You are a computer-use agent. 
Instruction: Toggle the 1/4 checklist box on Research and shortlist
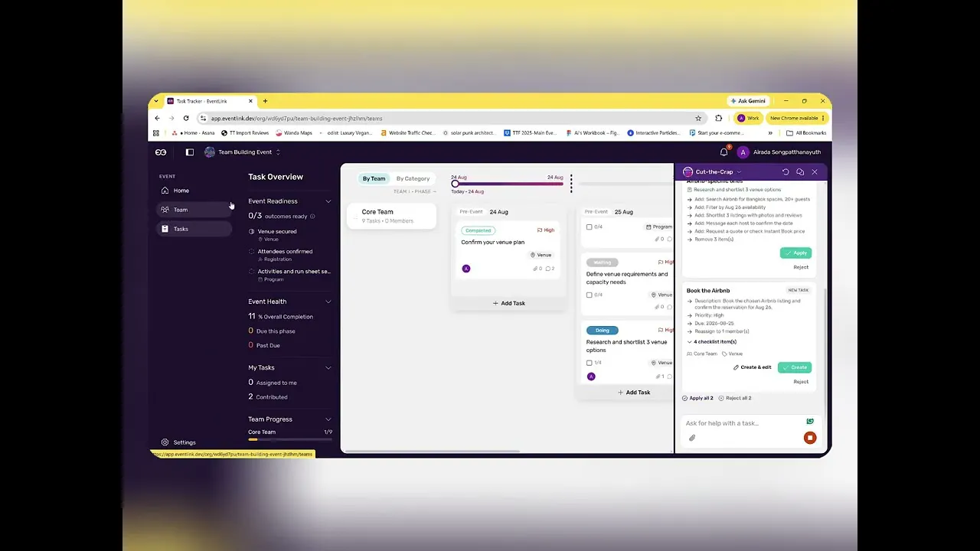(590, 363)
